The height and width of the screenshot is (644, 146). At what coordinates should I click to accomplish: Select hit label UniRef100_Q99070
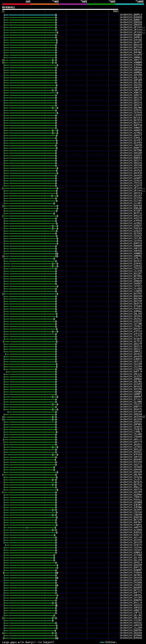pyautogui.click(x=131, y=95)
